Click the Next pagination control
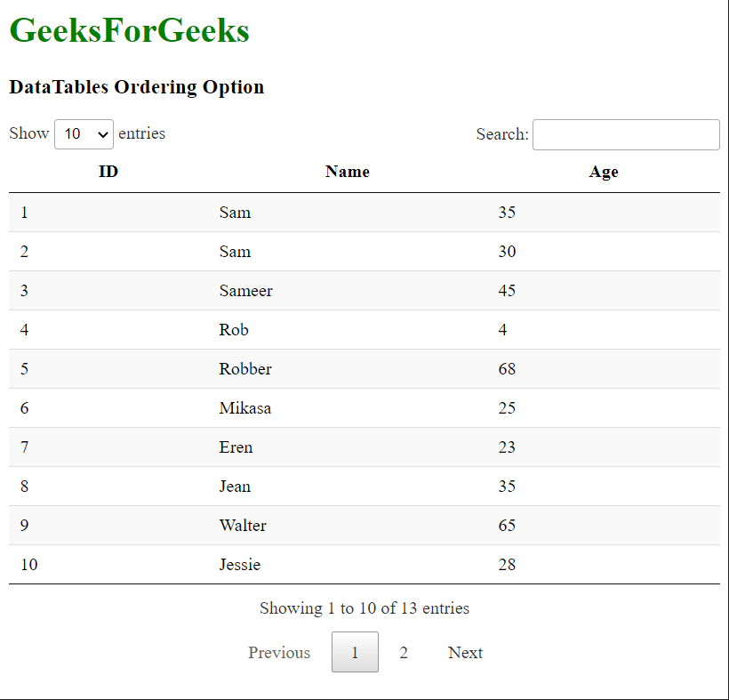 tap(465, 652)
